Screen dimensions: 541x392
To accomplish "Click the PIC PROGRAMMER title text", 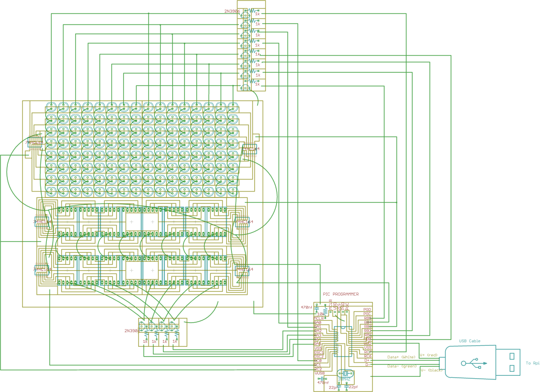I will (x=340, y=294).
